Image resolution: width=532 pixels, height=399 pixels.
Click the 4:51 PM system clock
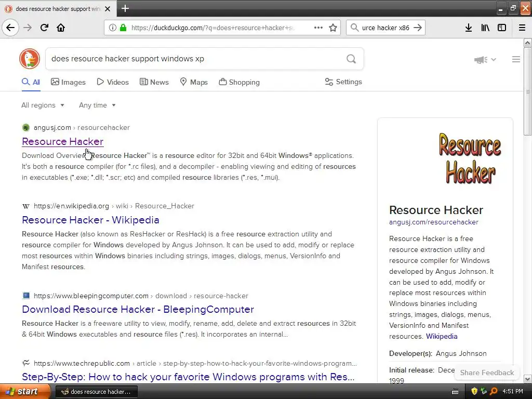[x=512, y=391]
